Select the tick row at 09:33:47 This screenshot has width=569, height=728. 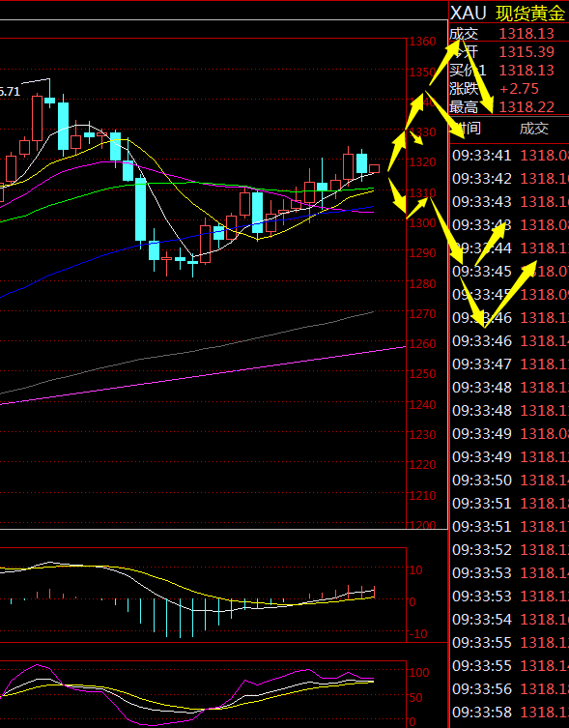click(x=510, y=364)
